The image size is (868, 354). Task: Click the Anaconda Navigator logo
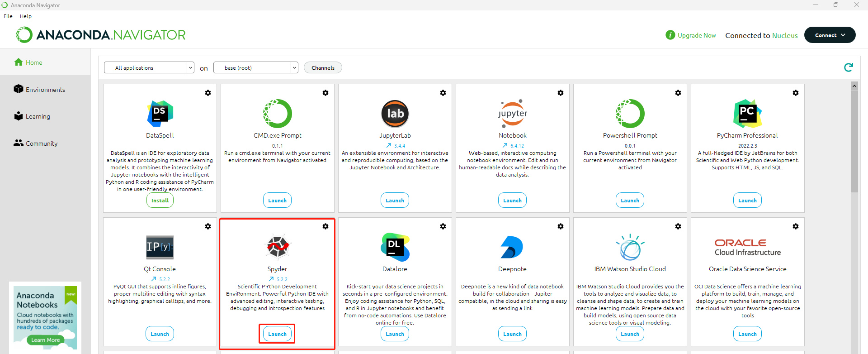(x=101, y=35)
